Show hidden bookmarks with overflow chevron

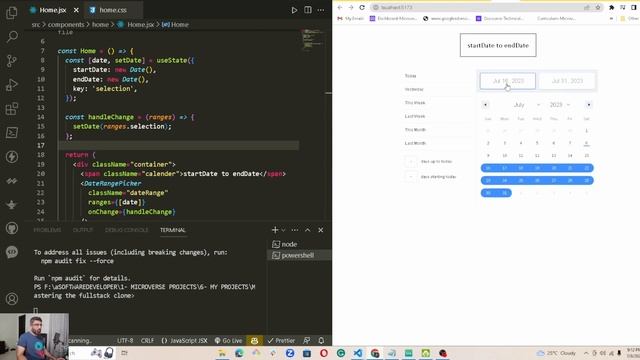tap(611, 18)
